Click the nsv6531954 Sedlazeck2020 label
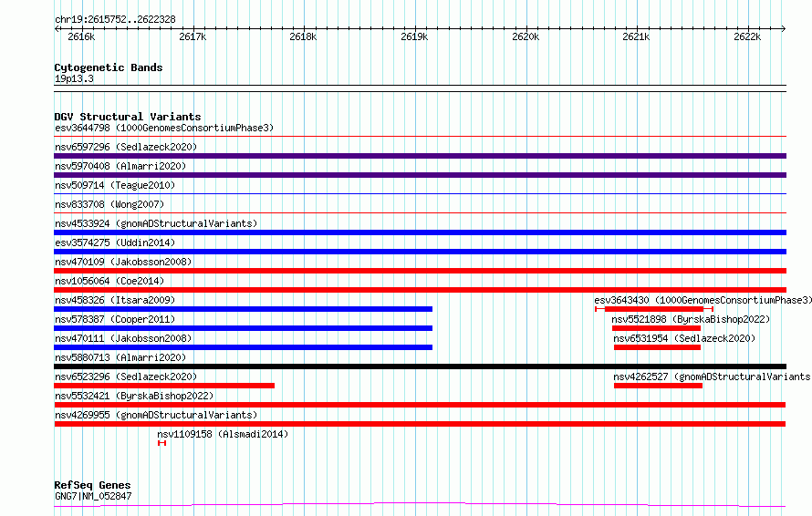 (684, 338)
